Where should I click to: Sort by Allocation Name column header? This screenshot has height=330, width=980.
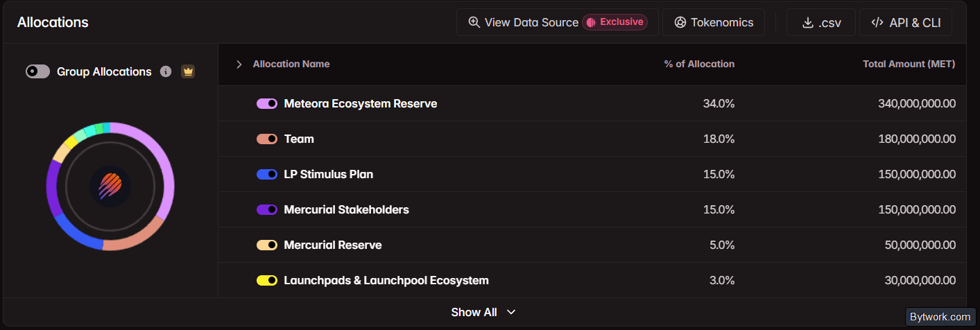click(291, 64)
